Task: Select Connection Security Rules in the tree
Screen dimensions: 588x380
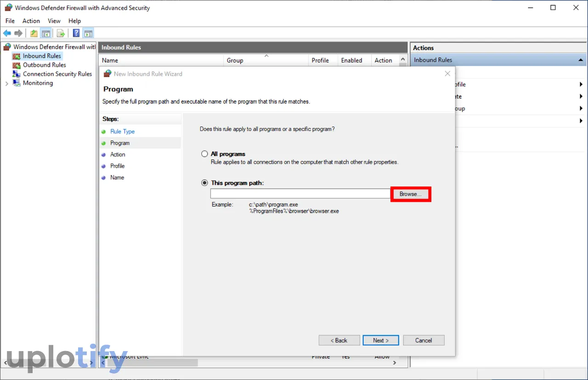Action: tap(57, 74)
